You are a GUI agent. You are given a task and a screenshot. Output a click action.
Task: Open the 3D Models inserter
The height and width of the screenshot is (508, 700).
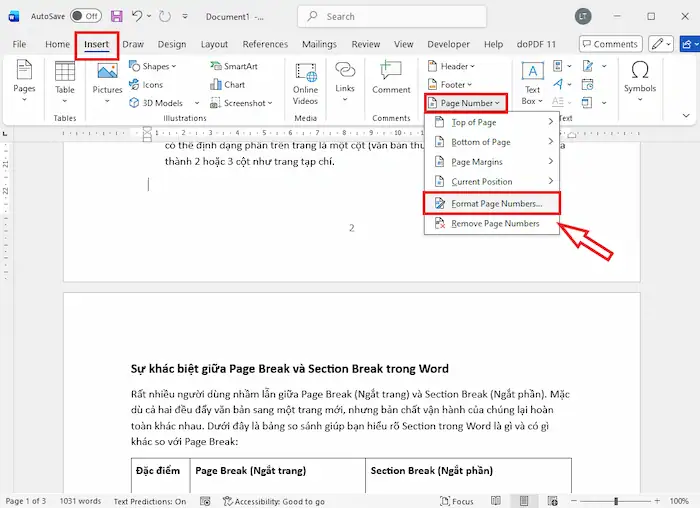pos(156,103)
